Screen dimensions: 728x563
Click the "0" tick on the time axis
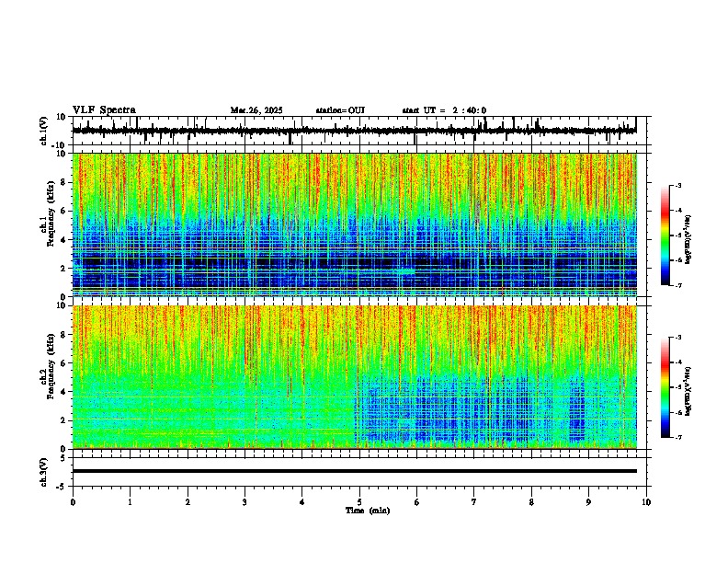tap(73, 502)
